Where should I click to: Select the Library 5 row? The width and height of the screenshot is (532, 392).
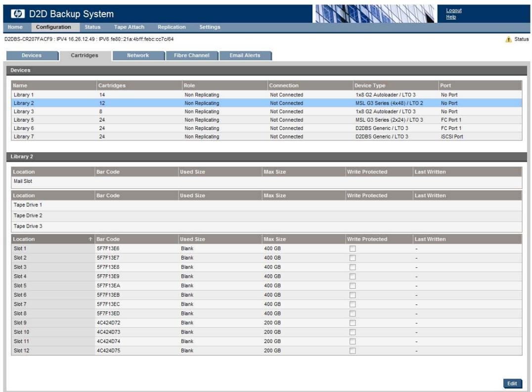266,120
